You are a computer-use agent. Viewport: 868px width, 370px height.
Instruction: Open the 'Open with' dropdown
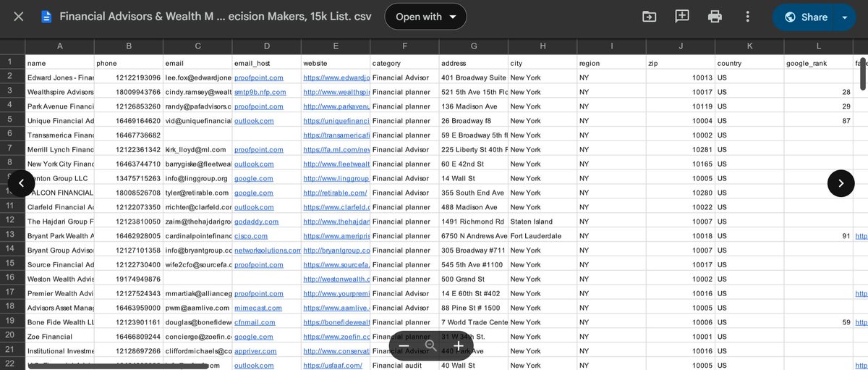click(x=425, y=17)
